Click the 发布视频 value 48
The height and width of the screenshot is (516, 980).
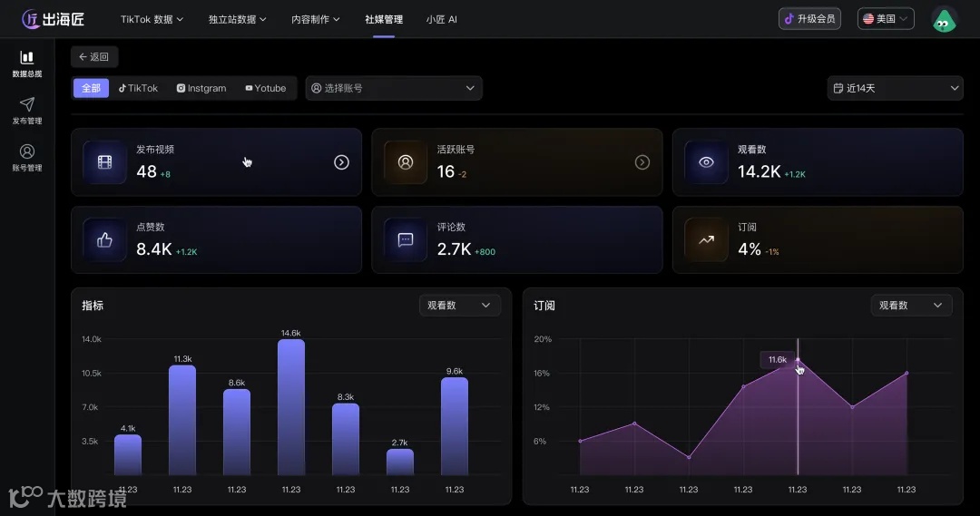pos(146,171)
